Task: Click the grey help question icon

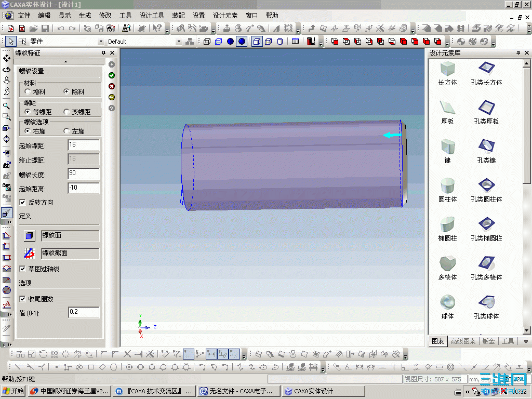Action: click(x=112, y=108)
